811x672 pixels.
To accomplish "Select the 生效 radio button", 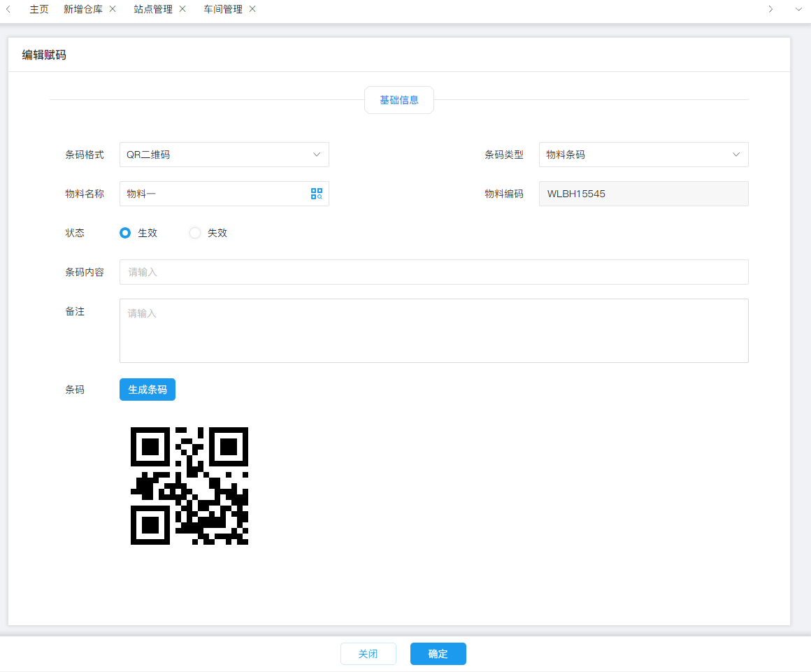I will (125, 233).
